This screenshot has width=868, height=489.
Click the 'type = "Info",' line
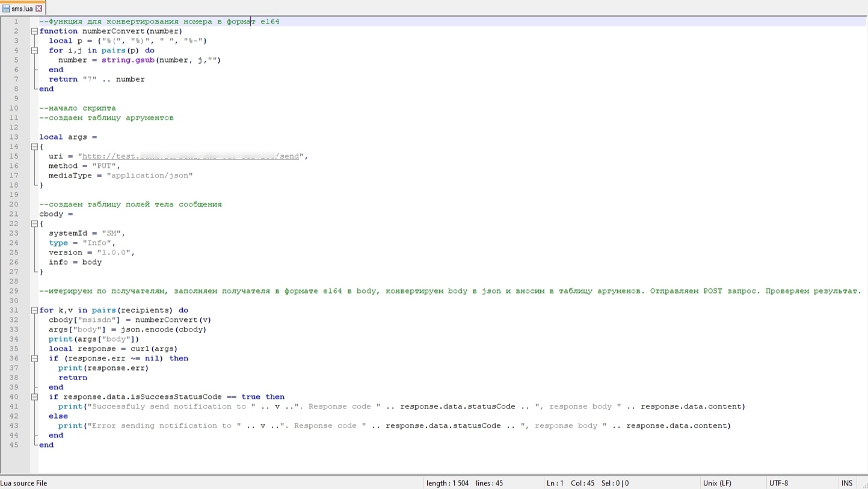click(82, 243)
